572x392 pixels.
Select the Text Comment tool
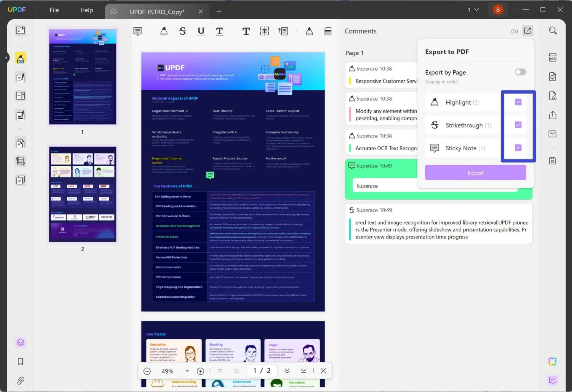coord(246,31)
